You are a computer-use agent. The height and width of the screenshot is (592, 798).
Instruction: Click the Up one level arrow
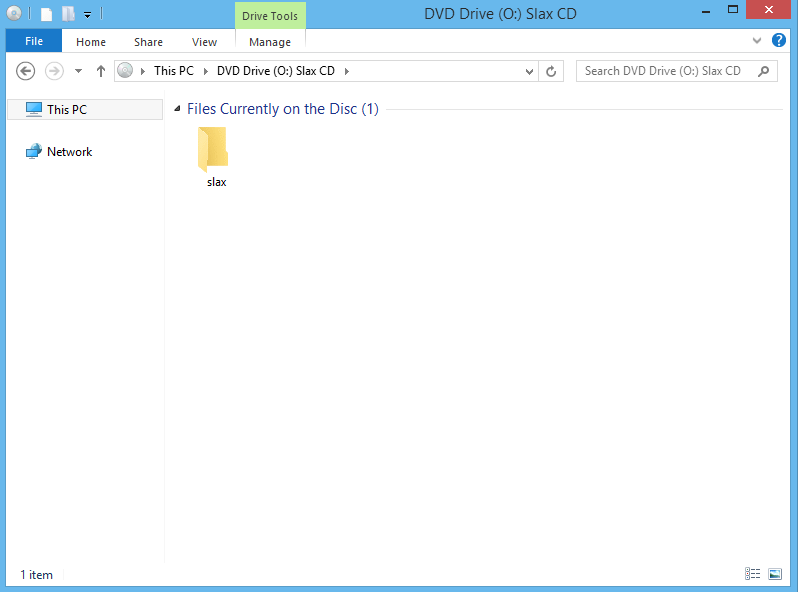click(x=101, y=71)
